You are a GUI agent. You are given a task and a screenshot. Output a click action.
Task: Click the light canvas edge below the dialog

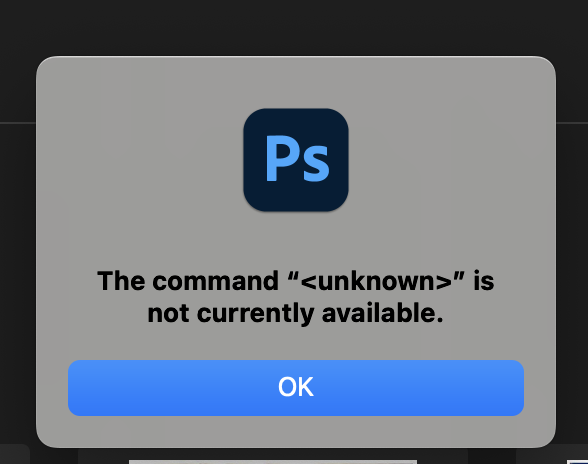coord(273,462)
